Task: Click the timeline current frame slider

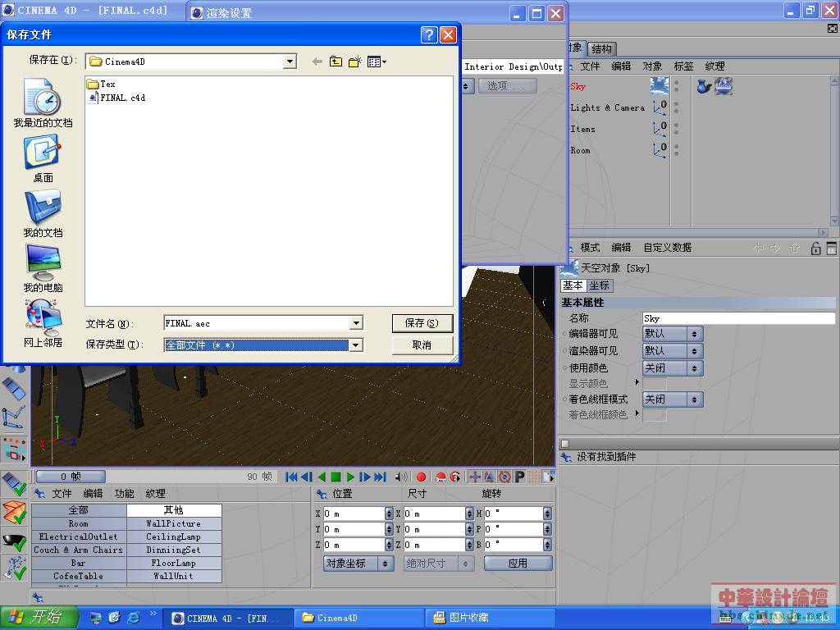Action: (71, 477)
